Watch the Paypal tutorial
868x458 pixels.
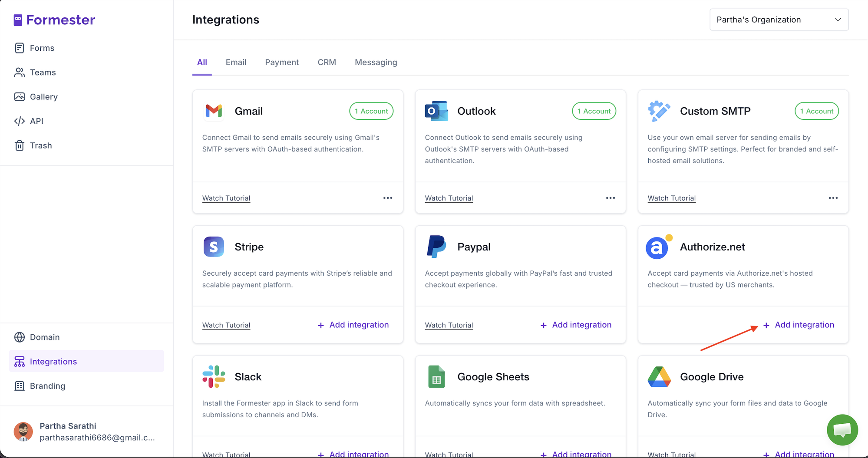point(449,326)
